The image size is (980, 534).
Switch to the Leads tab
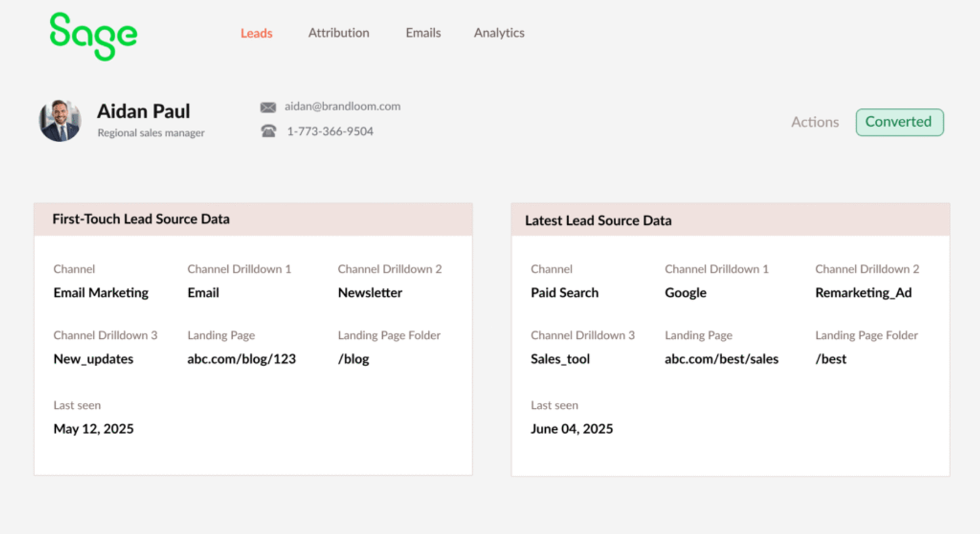coord(256,33)
